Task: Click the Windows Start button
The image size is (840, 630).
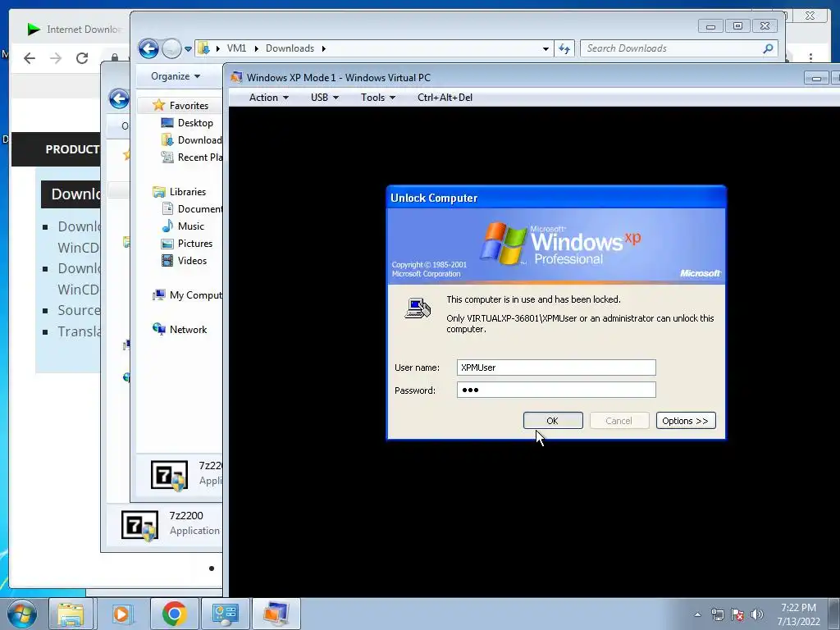Action: [21, 614]
